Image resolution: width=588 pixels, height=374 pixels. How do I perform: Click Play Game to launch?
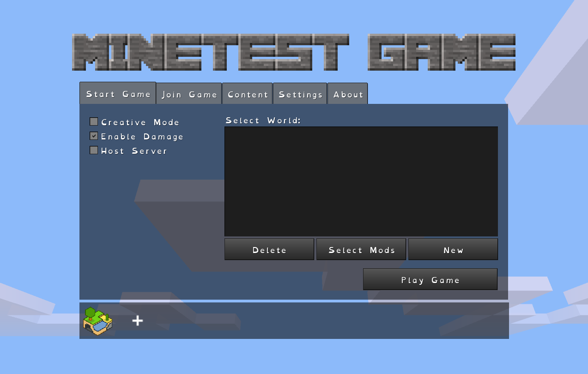point(430,279)
